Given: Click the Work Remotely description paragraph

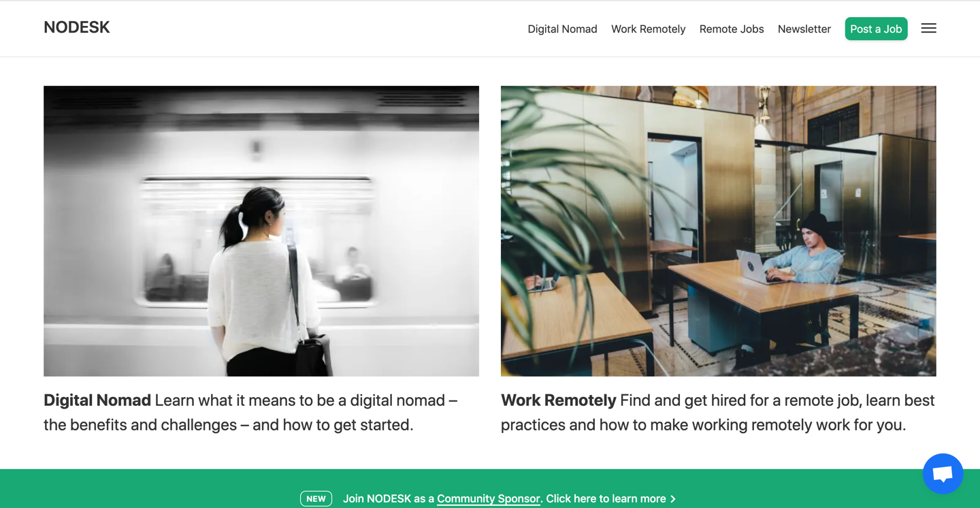Looking at the screenshot, I should [718, 413].
